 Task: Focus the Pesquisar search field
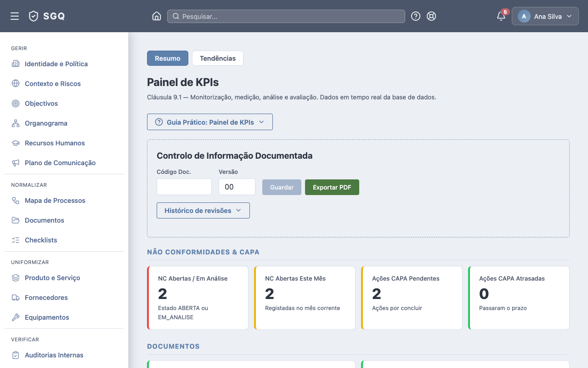pyautogui.click(x=286, y=17)
